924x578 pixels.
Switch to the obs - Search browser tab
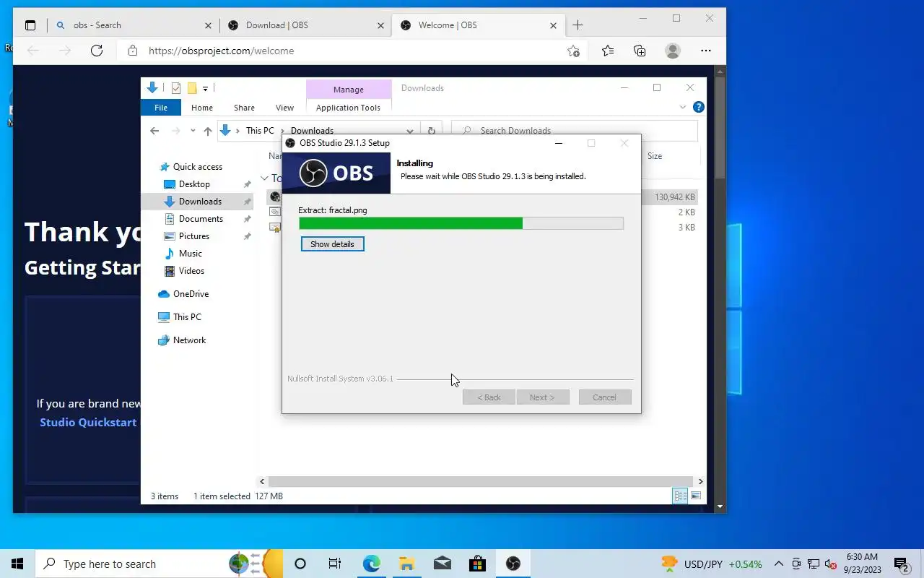pyautogui.click(x=134, y=25)
